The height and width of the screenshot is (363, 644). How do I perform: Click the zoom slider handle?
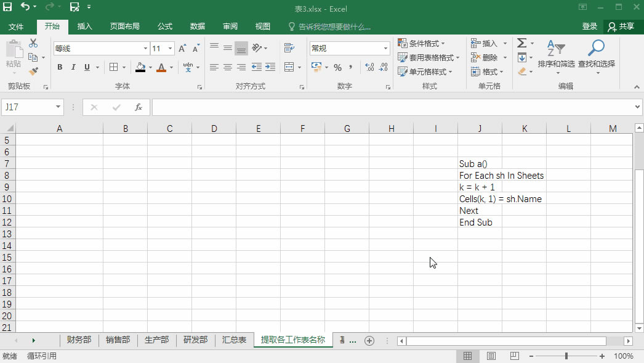(566, 356)
